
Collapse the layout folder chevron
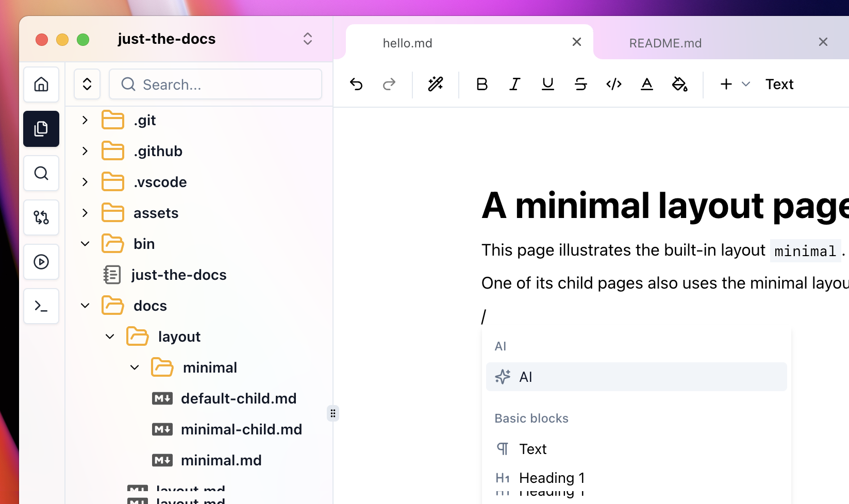pos(110,337)
